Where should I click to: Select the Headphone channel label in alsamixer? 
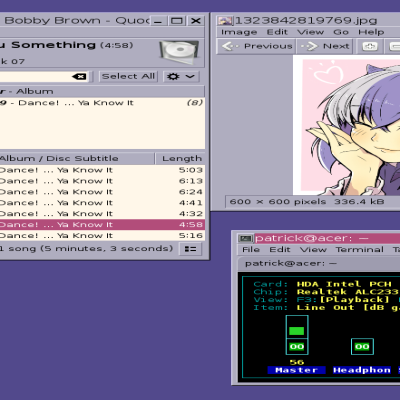(362, 370)
